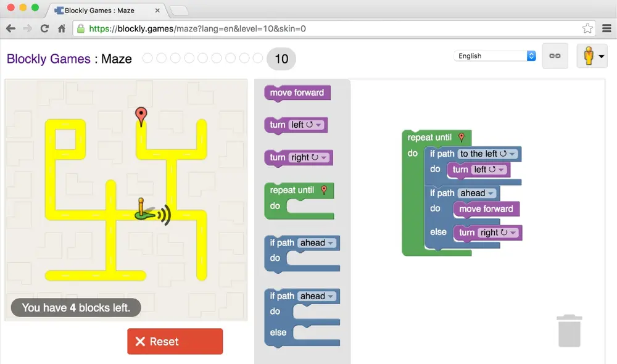Screen dimensions: 617x364
Task: Open 'ahead' dropdown in workspace if-path block
Action: (x=477, y=193)
